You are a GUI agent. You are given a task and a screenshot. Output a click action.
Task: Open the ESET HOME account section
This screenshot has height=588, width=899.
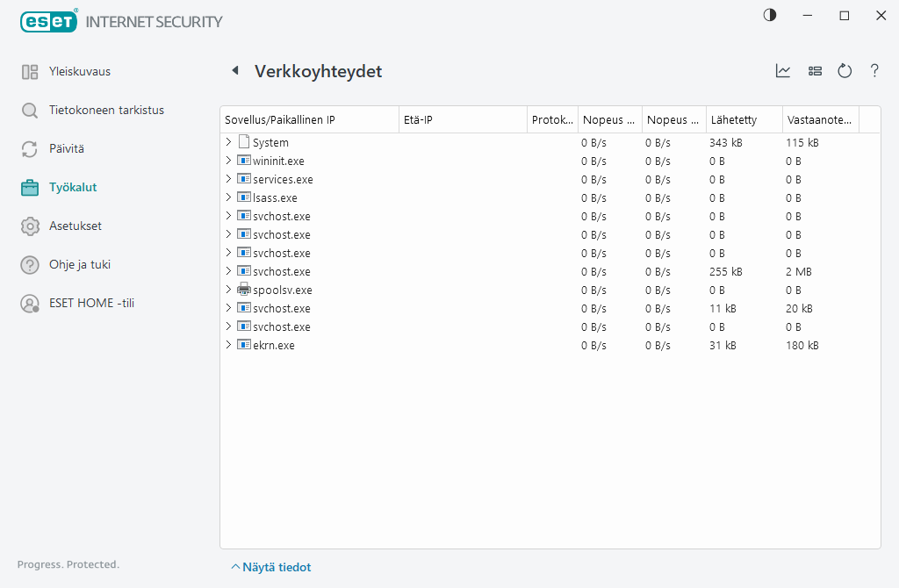[x=84, y=305]
